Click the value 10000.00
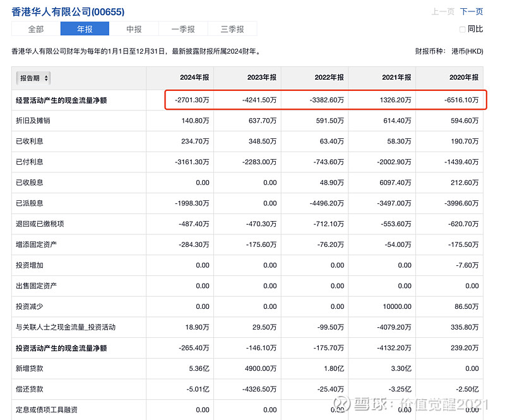Image resolution: width=505 pixels, height=420 pixels. (x=397, y=306)
